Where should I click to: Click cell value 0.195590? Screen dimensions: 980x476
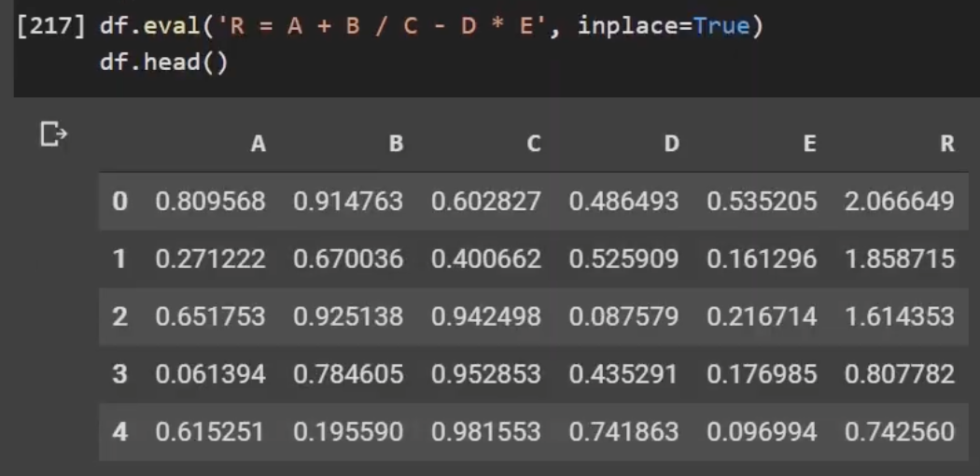(x=348, y=431)
